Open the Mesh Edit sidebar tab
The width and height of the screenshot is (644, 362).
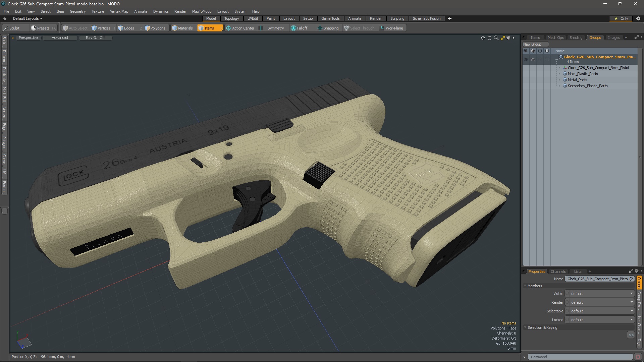tap(4, 95)
